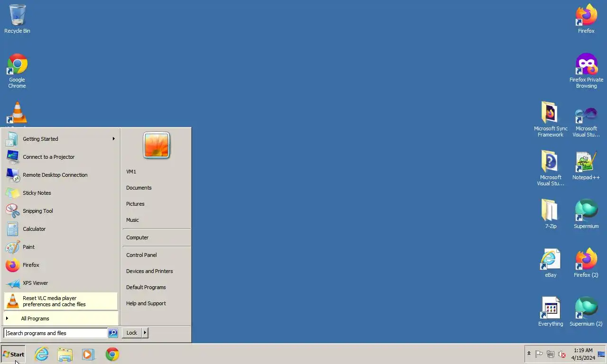
Task: Open Default Programs
Action: pos(156,287)
